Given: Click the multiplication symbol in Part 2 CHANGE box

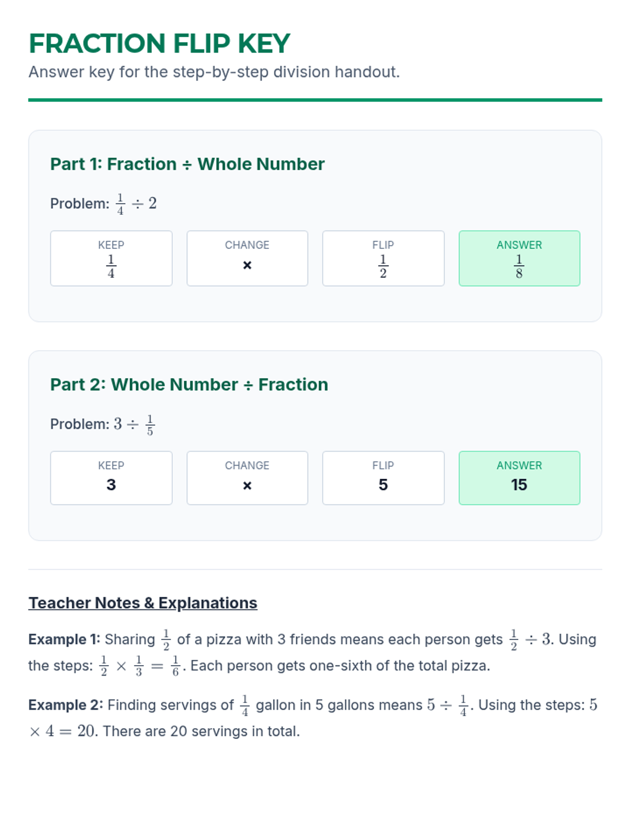Looking at the screenshot, I should tap(247, 486).
